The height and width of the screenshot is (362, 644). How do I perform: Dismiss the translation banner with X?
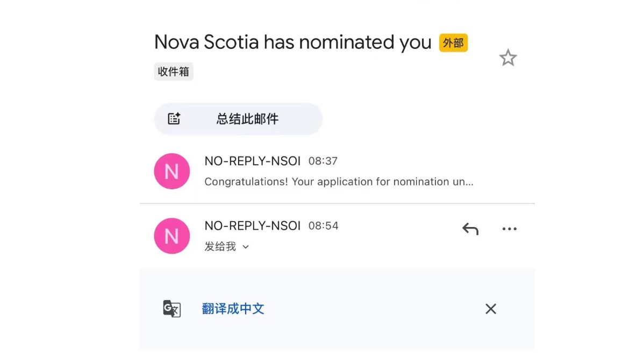(490, 309)
